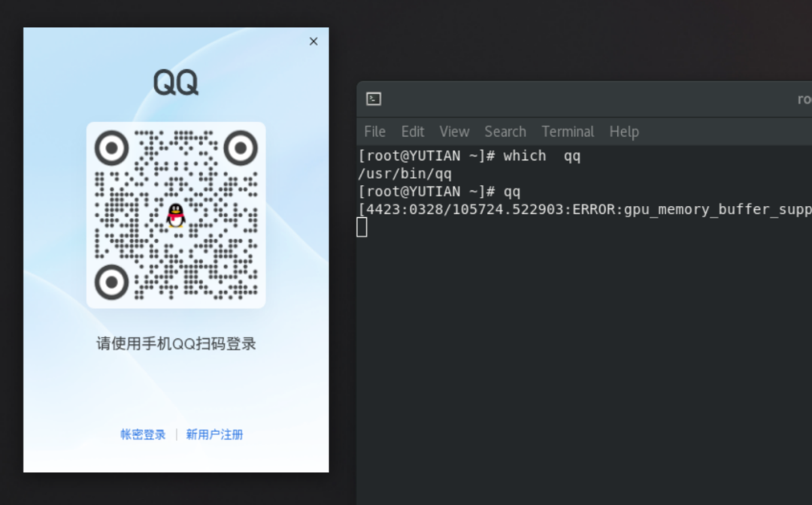Click the 请使用手机QQ扫码登录 prompt text

pos(176,343)
